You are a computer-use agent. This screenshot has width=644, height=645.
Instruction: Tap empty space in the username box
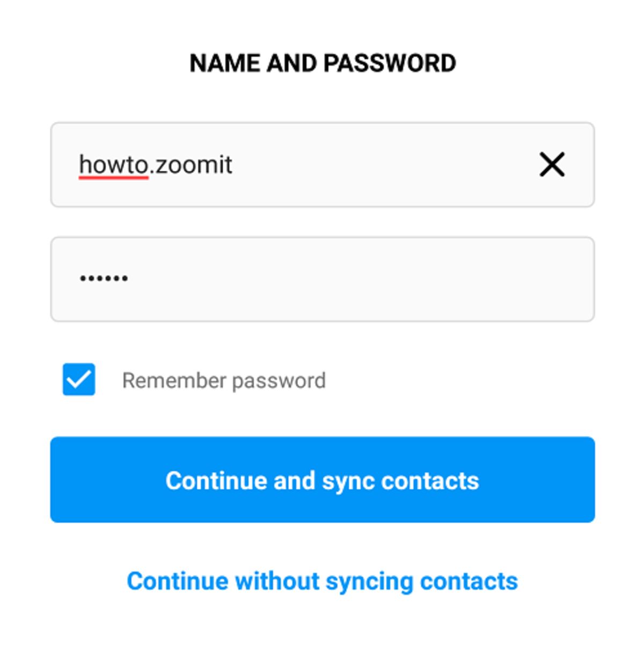[376, 165]
